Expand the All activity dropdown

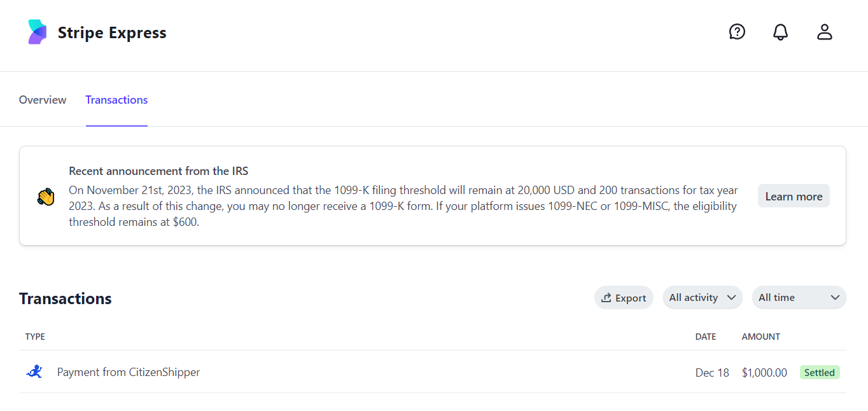703,297
